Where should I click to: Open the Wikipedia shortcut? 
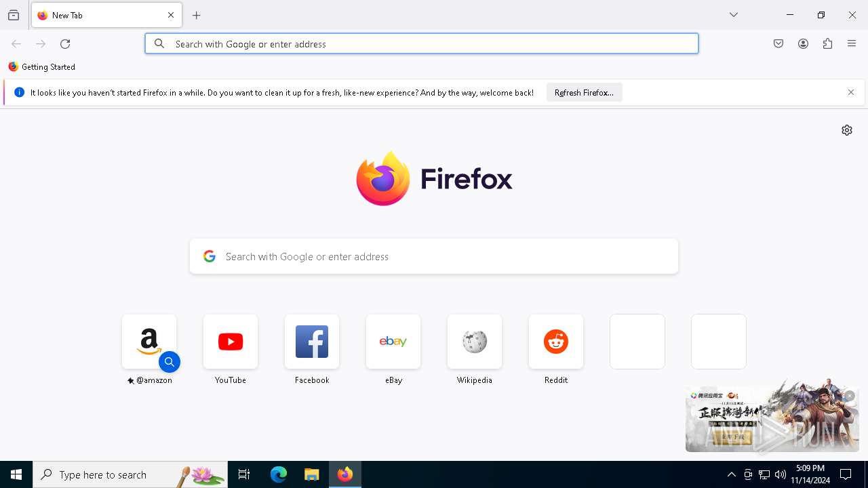[x=475, y=342]
